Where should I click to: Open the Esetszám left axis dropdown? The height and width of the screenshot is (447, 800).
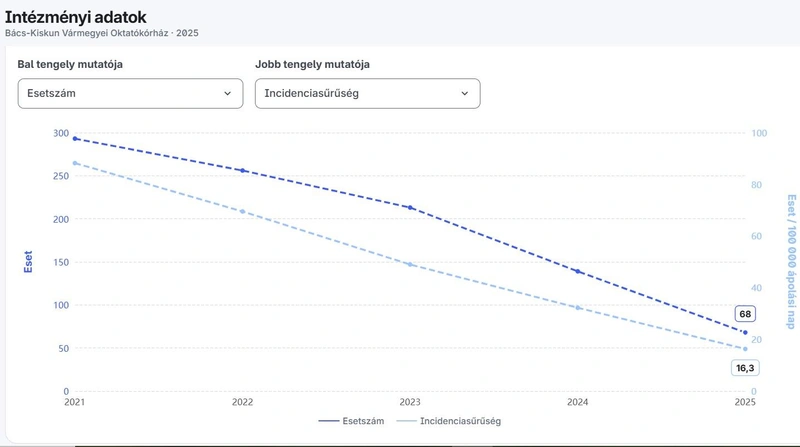coord(130,93)
